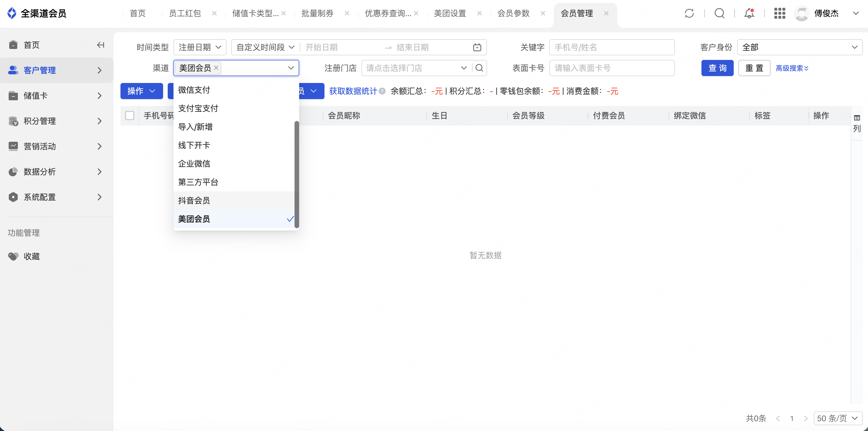This screenshot has height=431, width=868.
Task: Switch to the 美团设置 tab
Action: (x=450, y=14)
